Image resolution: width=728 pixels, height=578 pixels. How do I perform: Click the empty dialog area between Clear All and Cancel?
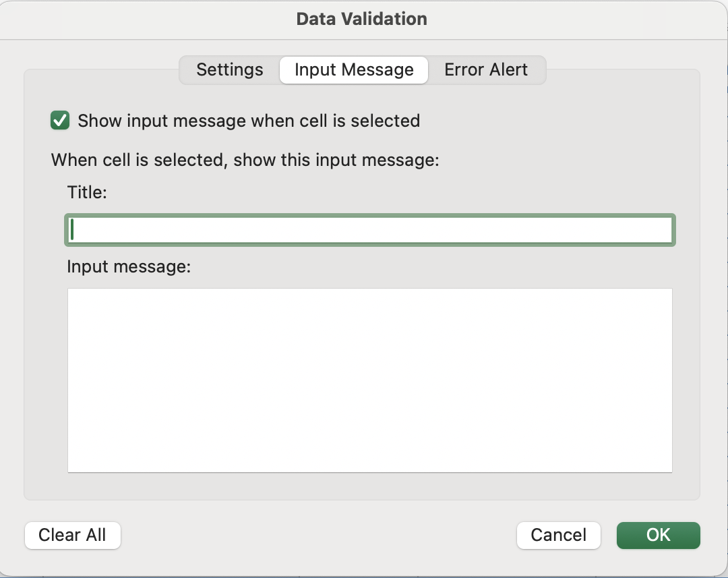pyautogui.click(x=317, y=536)
